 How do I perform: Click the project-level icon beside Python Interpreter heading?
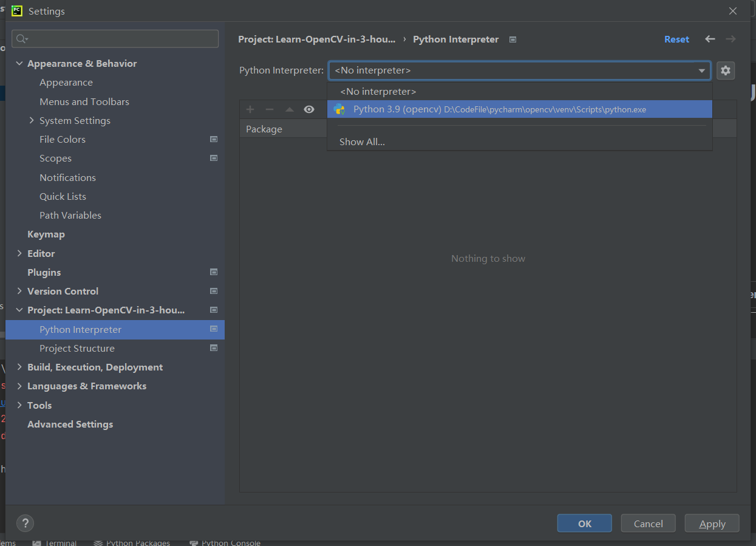coord(513,39)
